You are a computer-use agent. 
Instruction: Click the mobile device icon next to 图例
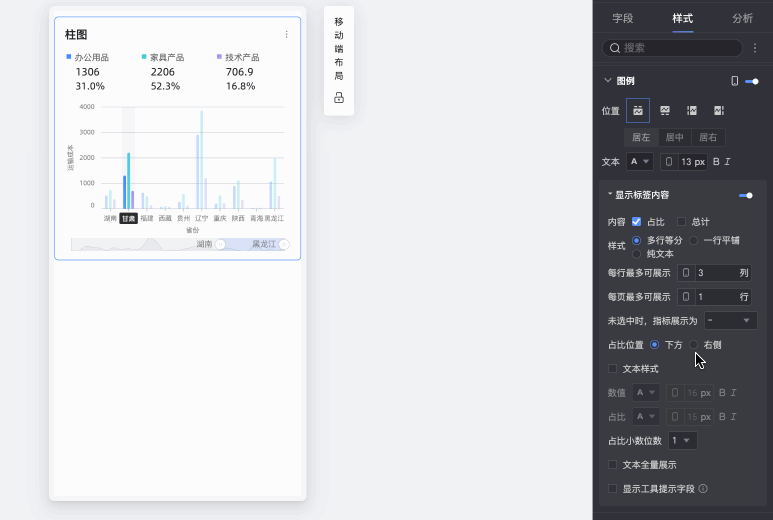tap(735, 81)
